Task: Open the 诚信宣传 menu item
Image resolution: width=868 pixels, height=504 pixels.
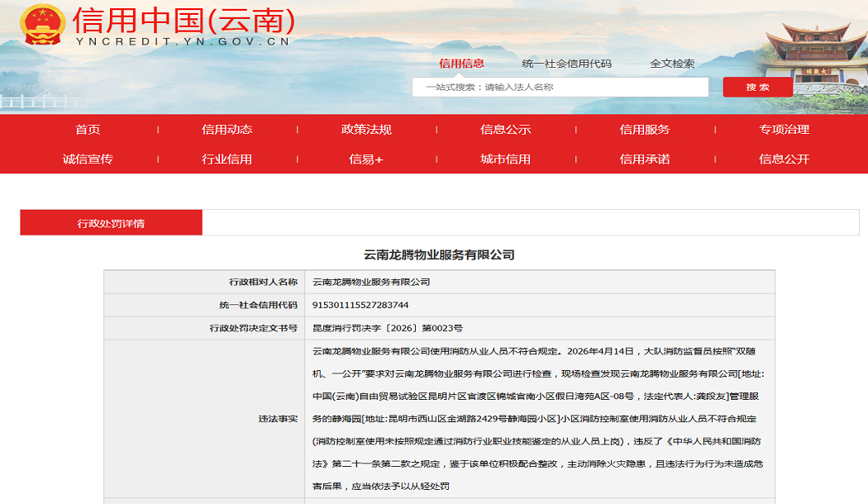Action: 88,159
